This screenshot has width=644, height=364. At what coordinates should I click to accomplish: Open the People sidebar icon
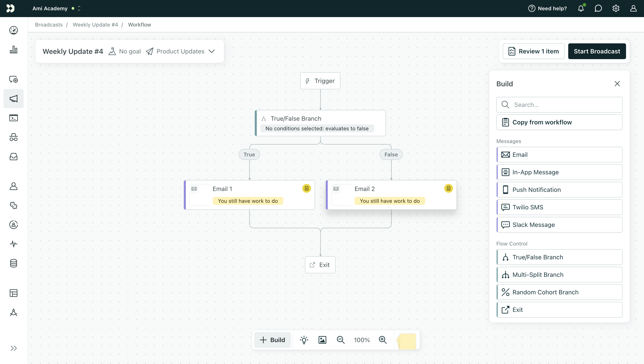pyautogui.click(x=14, y=186)
